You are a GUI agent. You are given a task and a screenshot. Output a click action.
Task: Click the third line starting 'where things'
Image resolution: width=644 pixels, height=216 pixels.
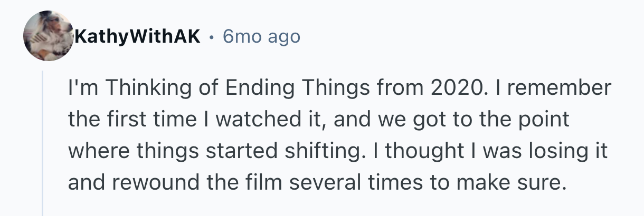click(x=338, y=151)
